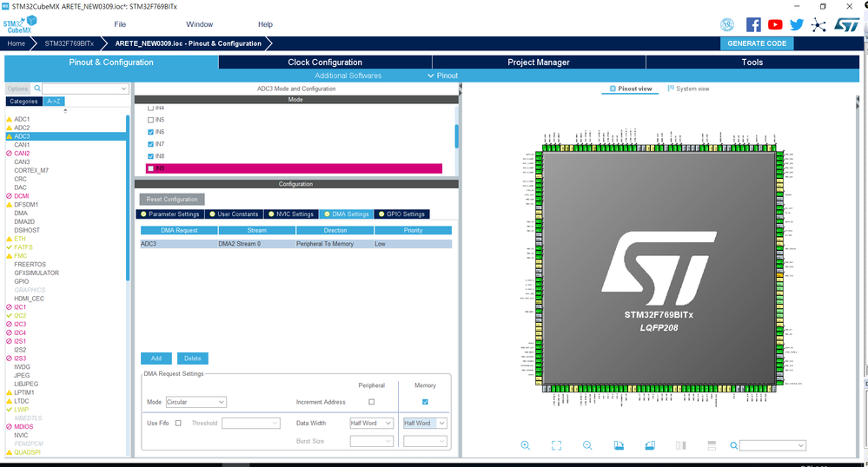This screenshot has height=467, width=868.
Task: Click the Reset Configuration button
Action: click(172, 199)
